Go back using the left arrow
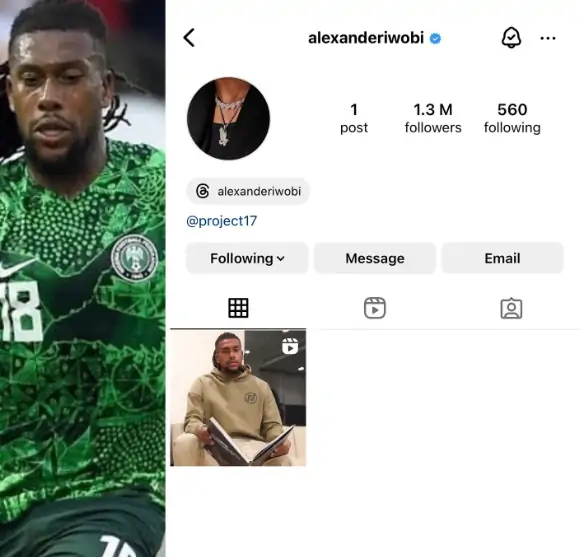This screenshot has width=583, height=557. [189, 38]
